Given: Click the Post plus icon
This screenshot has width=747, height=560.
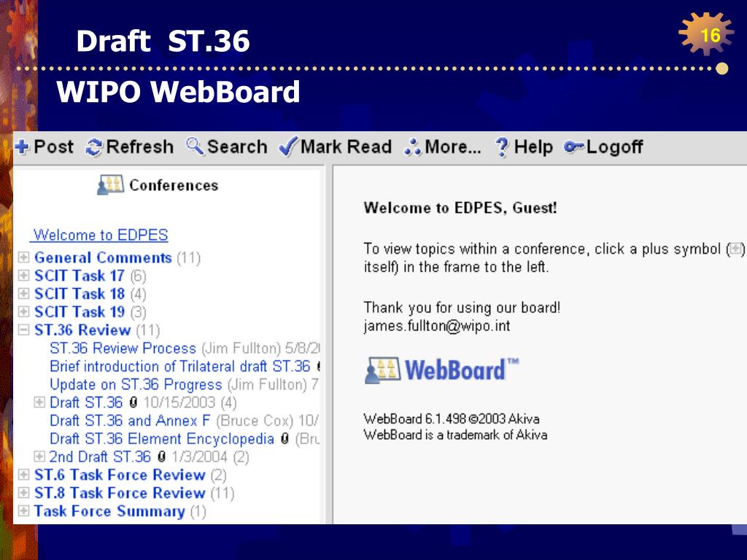Looking at the screenshot, I should [22, 147].
